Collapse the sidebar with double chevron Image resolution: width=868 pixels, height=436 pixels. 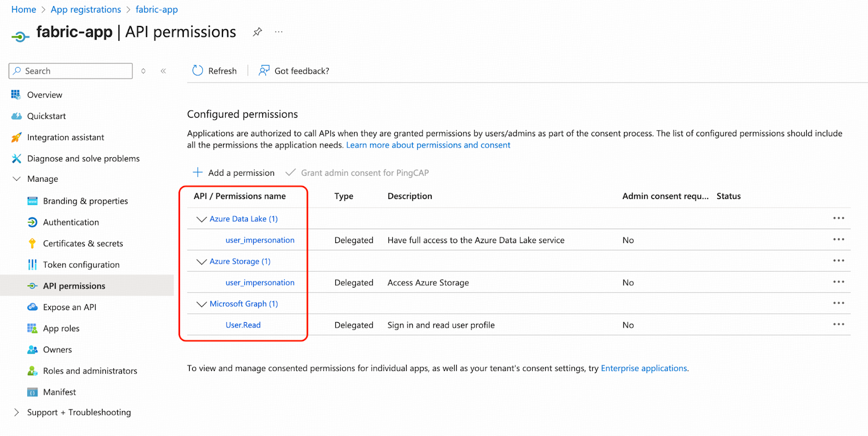click(x=163, y=71)
